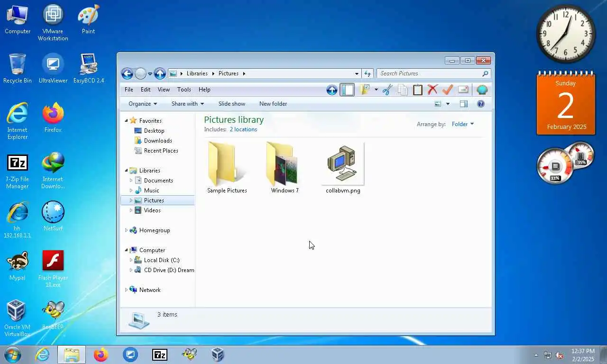Viewport: 607px width, 364px height.
Task: Open the View menu
Action: (x=164, y=90)
